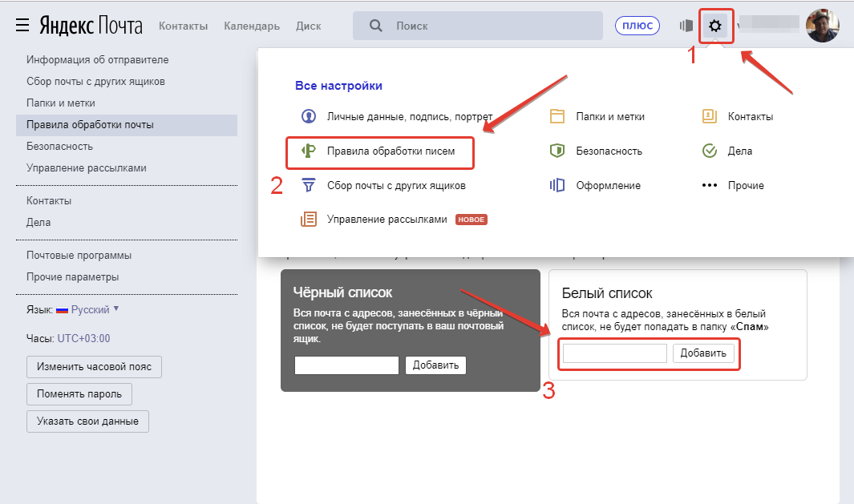Screen dimensions: 854x504
Task: Select Диск in the top menu
Action: click(x=308, y=26)
